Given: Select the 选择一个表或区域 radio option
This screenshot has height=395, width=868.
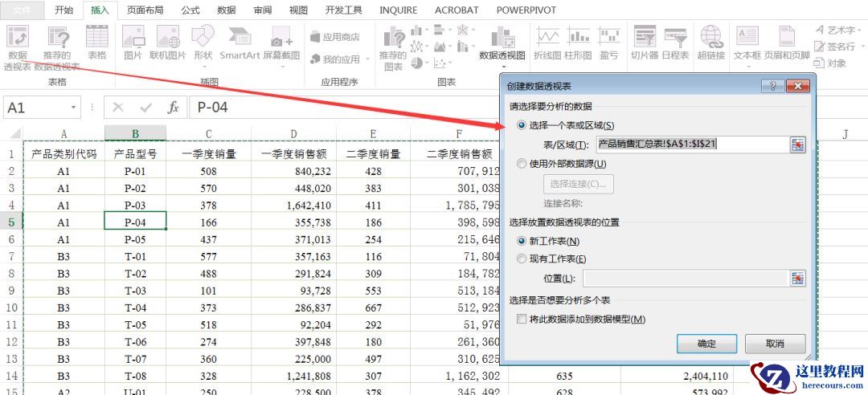Looking at the screenshot, I should coord(521,125).
